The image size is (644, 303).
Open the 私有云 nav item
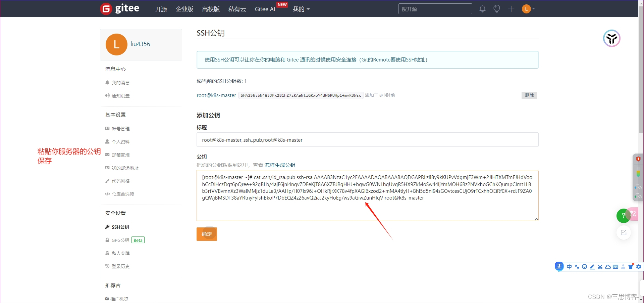pyautogui.click(x=237, y=9)
